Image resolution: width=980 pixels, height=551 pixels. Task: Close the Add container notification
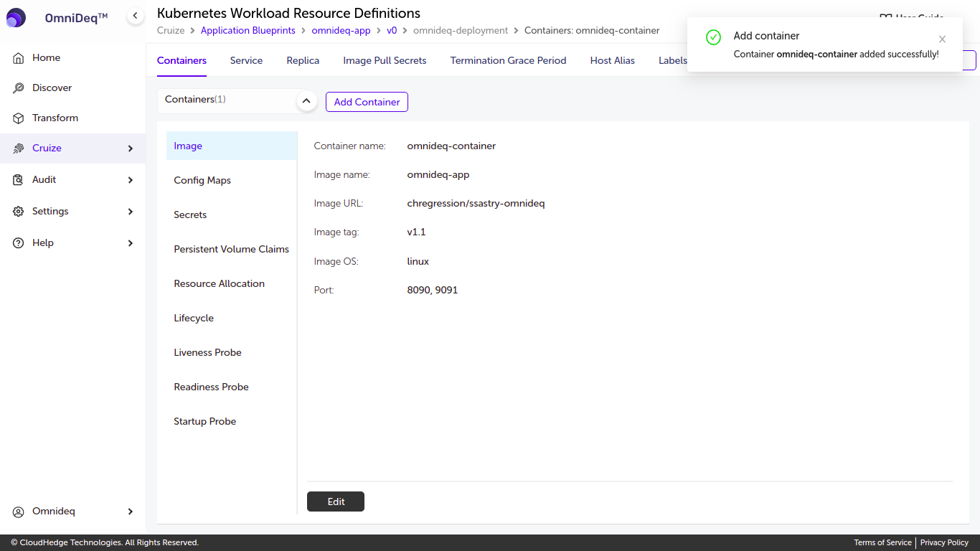942,39
